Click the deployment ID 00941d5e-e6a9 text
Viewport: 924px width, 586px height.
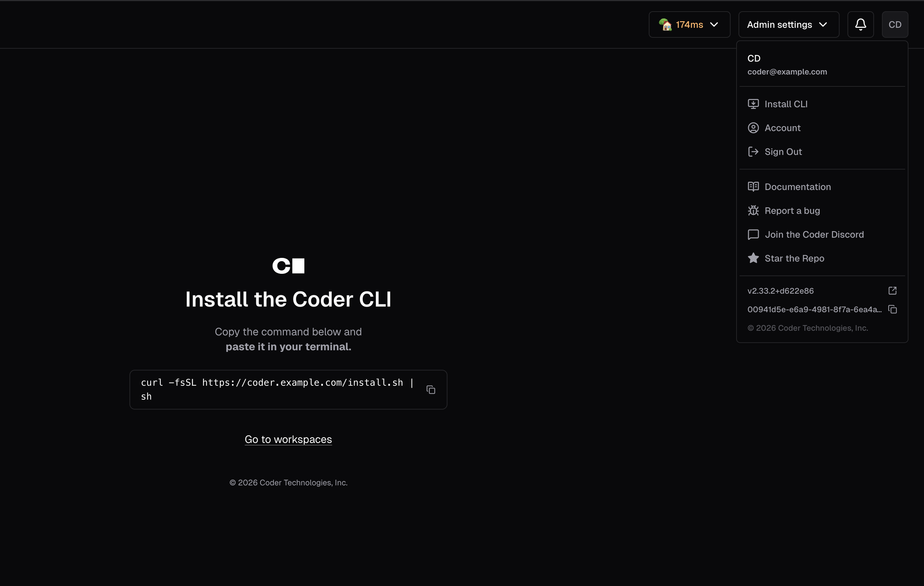pyautogui.click(x=814, y=310)
